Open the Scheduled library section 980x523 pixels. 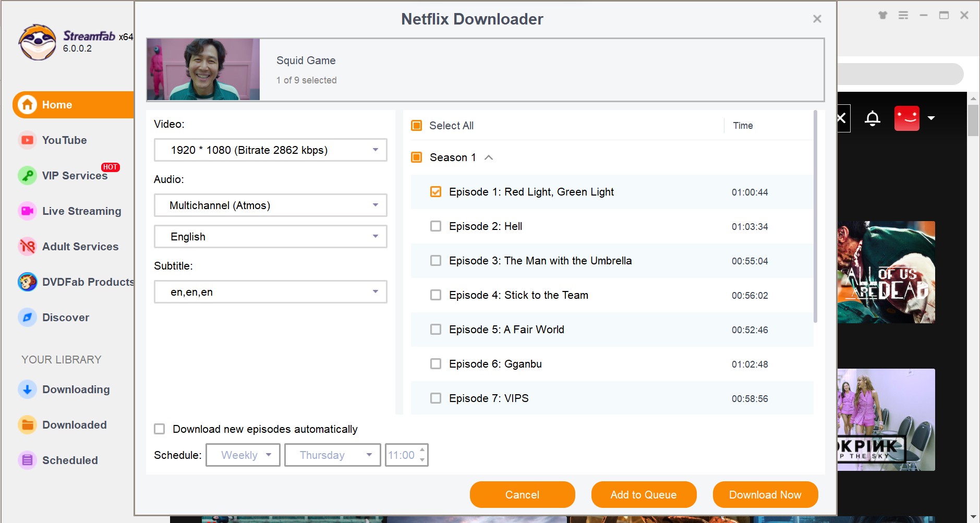[x=70, y=460]
